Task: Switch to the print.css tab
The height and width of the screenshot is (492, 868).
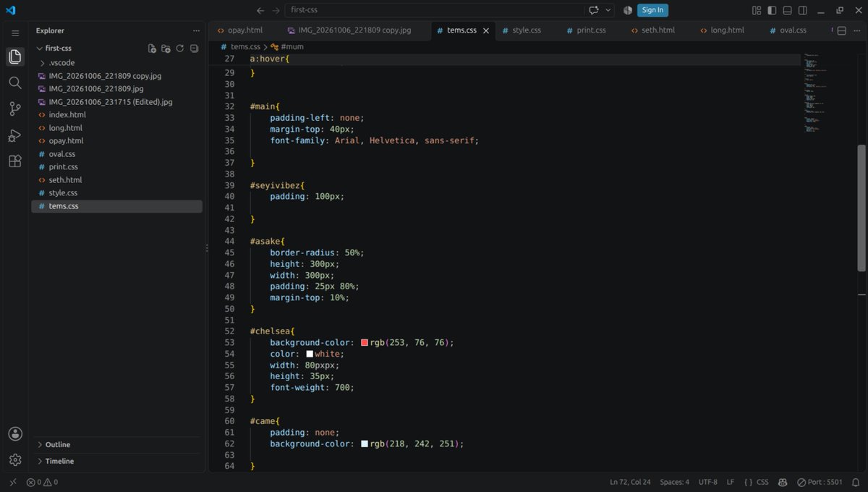Action: click(591, 30)
